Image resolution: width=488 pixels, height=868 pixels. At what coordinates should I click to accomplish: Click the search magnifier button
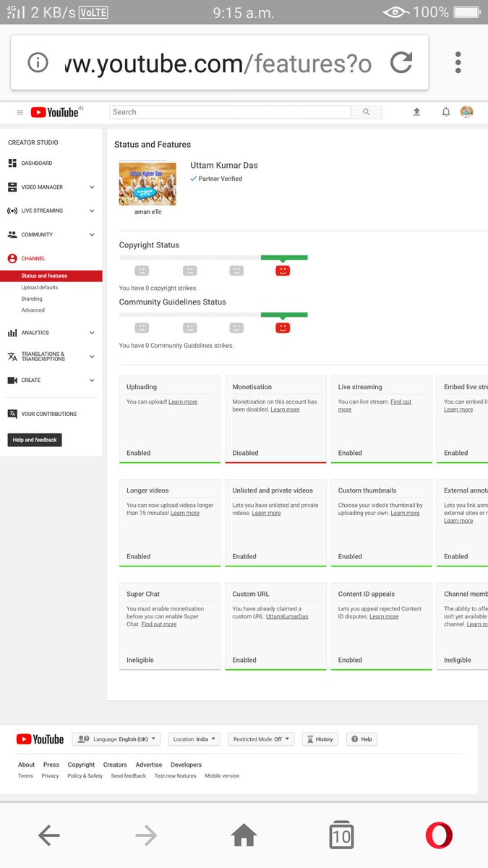tap(367, 112)
